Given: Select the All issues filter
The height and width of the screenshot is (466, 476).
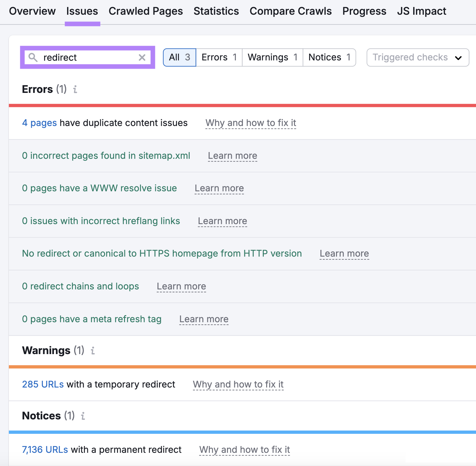Looking at the screenshot, I should point(179,57).
